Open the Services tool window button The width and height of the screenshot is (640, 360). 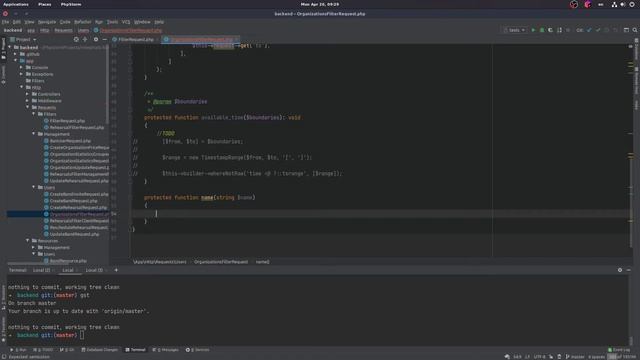point(198,350)
